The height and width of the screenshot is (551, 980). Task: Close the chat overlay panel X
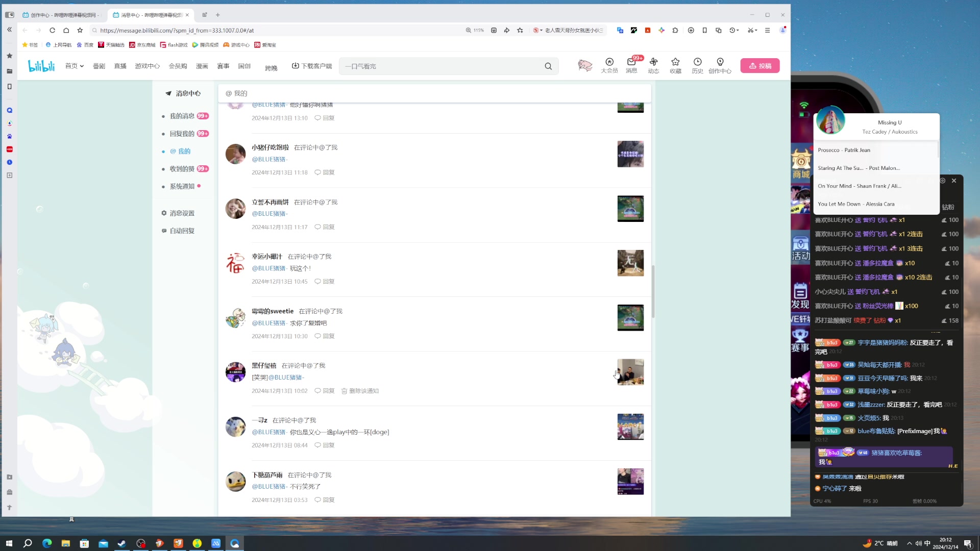pyautogui.click(x=953, y=181)
